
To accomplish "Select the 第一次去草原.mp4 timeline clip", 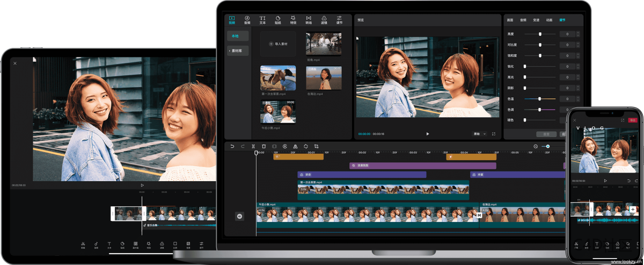I will pos(383,190).
